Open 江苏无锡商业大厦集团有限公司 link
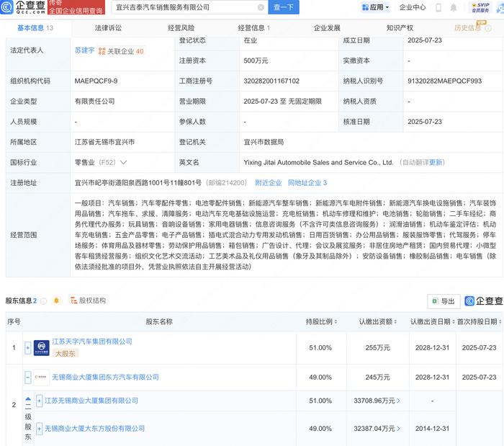504x446 pixels. (91, 401)
